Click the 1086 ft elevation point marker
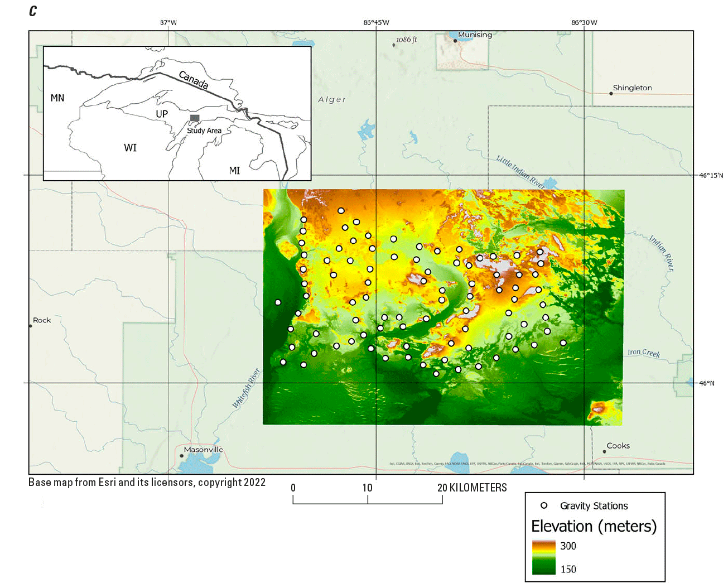Viewport: 728px width, 588px height. tap(394, 45)
